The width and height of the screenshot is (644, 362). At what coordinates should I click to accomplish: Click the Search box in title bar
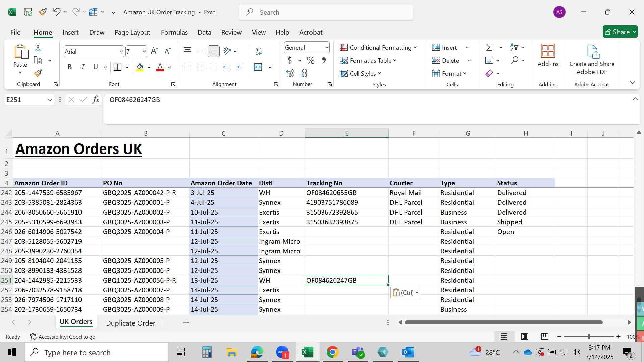[326, 12]
